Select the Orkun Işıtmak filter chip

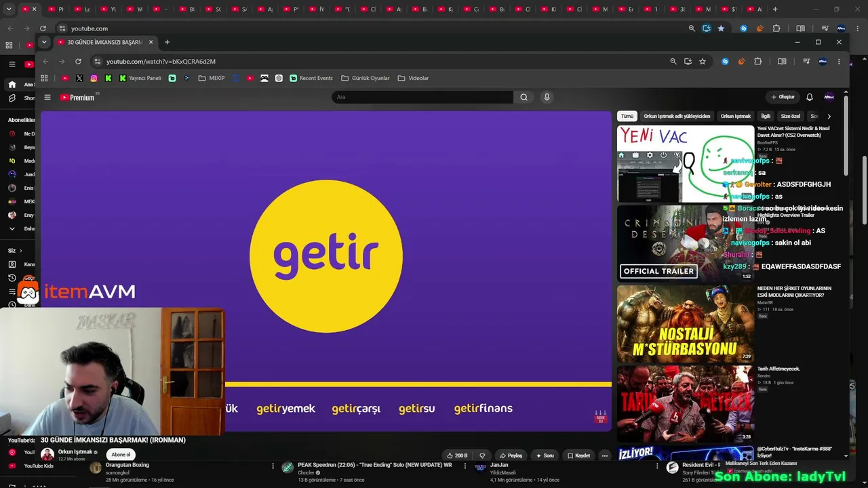(x=736, y=117)
